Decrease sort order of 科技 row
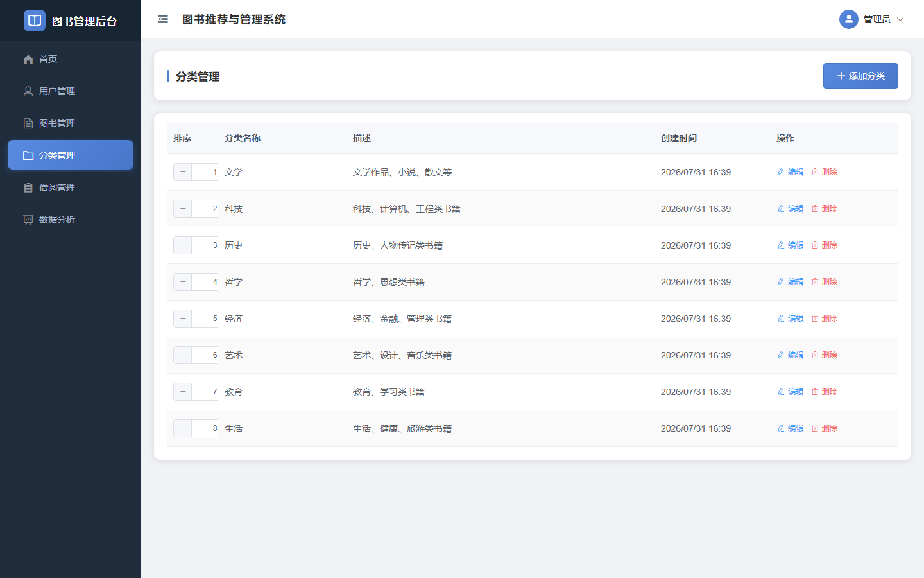 (x=183, y=209)
